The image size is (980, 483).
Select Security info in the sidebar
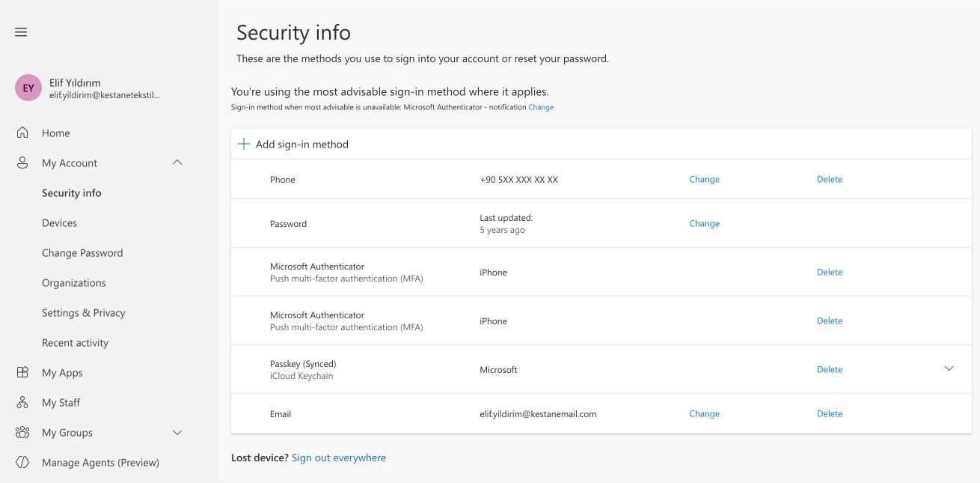[72, 193]
